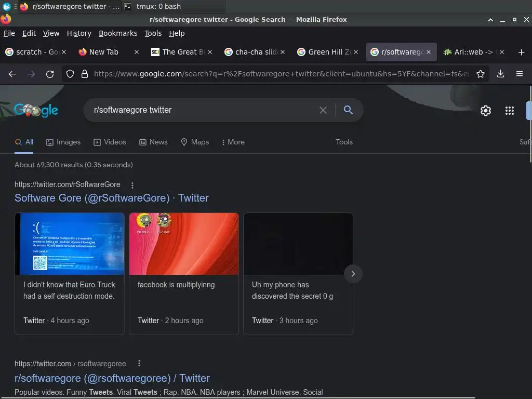Image resolution: width=532 pixels, height=399 pixels.
Task: Expand the More search categories menu
Action: coord(233,142)
